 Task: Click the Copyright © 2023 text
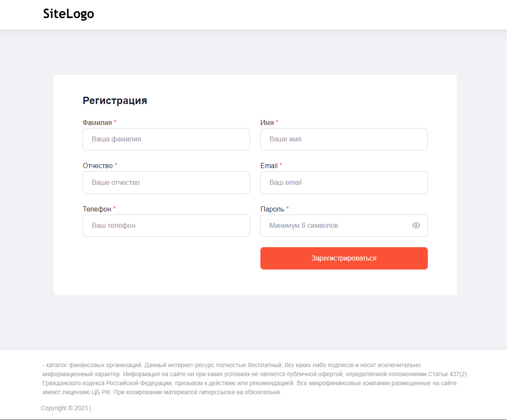[65, 408]
